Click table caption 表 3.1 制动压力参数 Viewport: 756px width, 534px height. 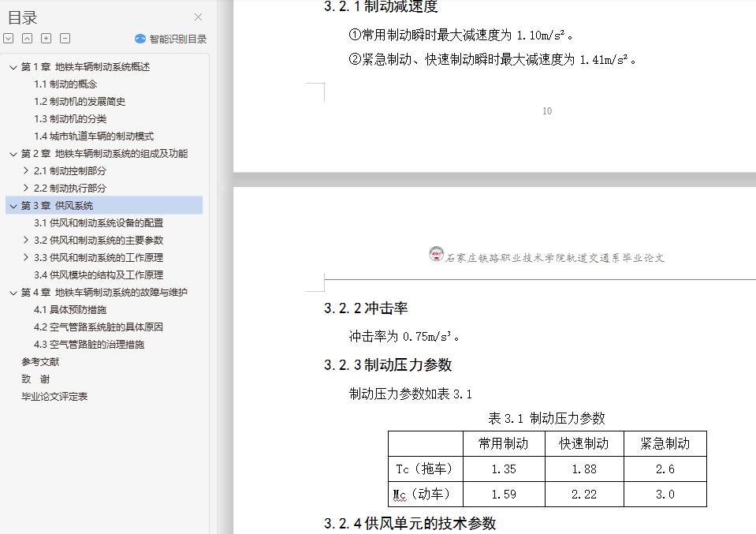(546, 418)
